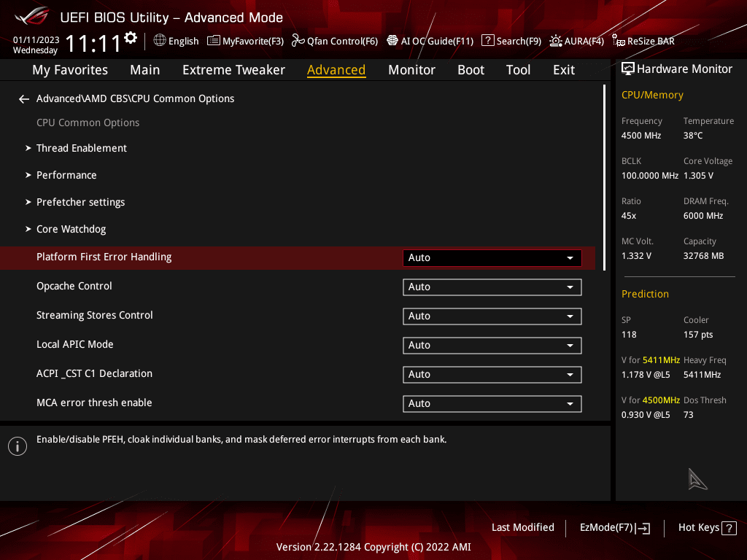The height and width of the screenshot is (560, 747).
Task: Select MCA error thresh enable label
Action: tap(94, 402)
